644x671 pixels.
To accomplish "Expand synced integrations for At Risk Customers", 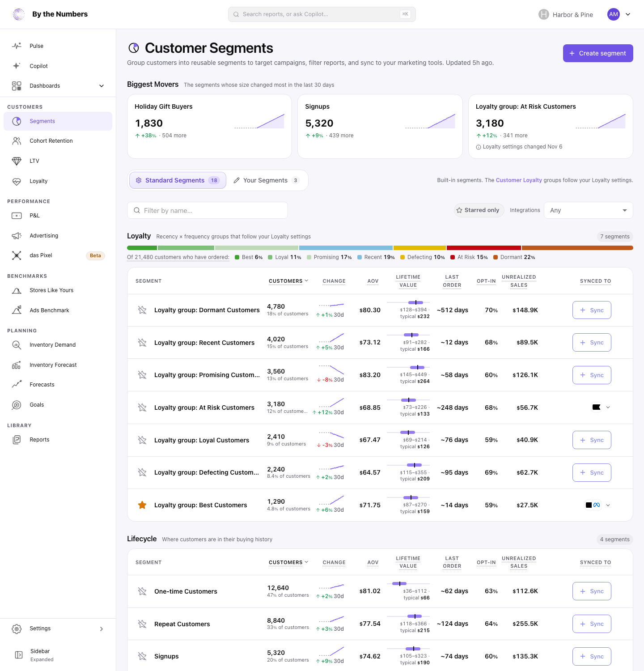I will [x=608, y=408].
